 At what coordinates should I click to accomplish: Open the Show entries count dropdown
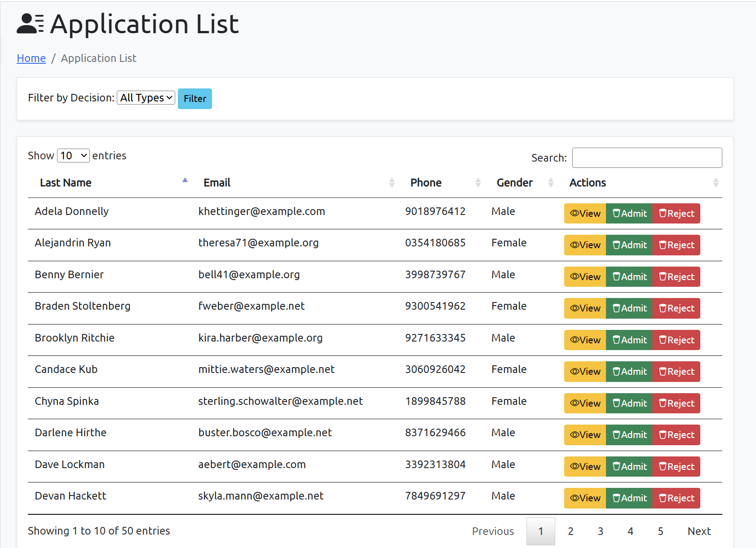(x=73, y=156)
